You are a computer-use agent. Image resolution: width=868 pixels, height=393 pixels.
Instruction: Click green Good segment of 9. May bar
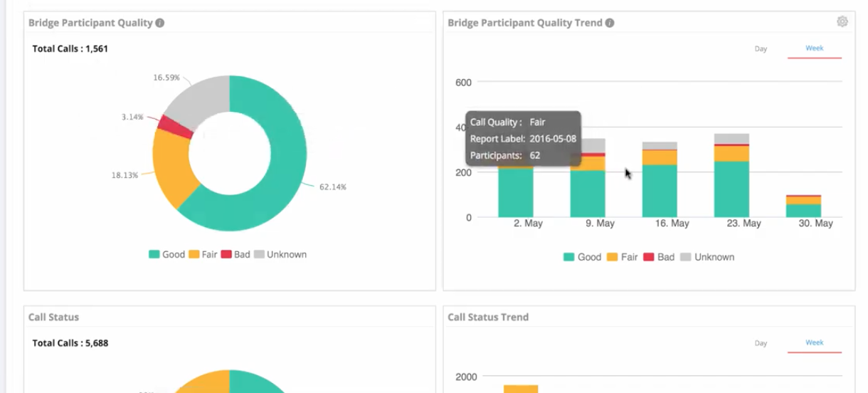[588, 194]
